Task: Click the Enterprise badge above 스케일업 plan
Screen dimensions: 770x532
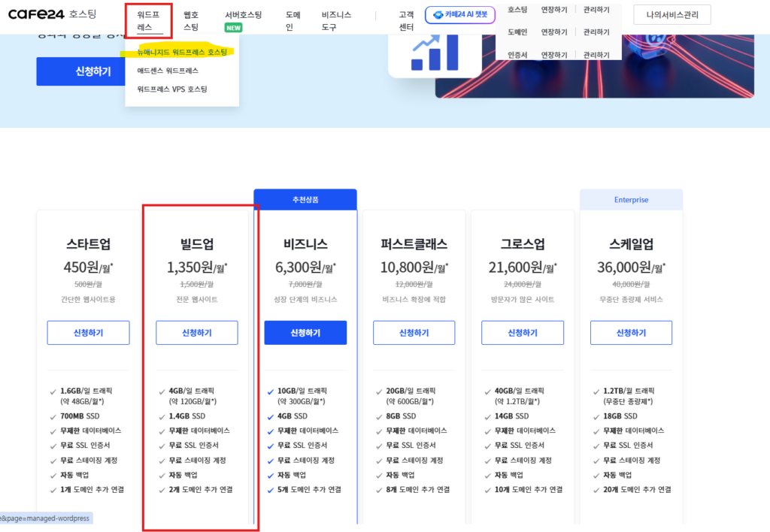Action: pos(631,200)
